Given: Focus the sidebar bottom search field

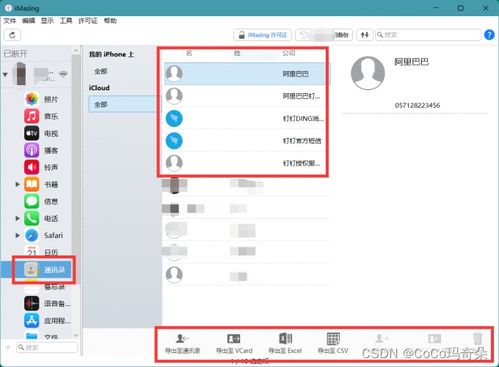Looking at the screenshot, I should pos(47,347).
